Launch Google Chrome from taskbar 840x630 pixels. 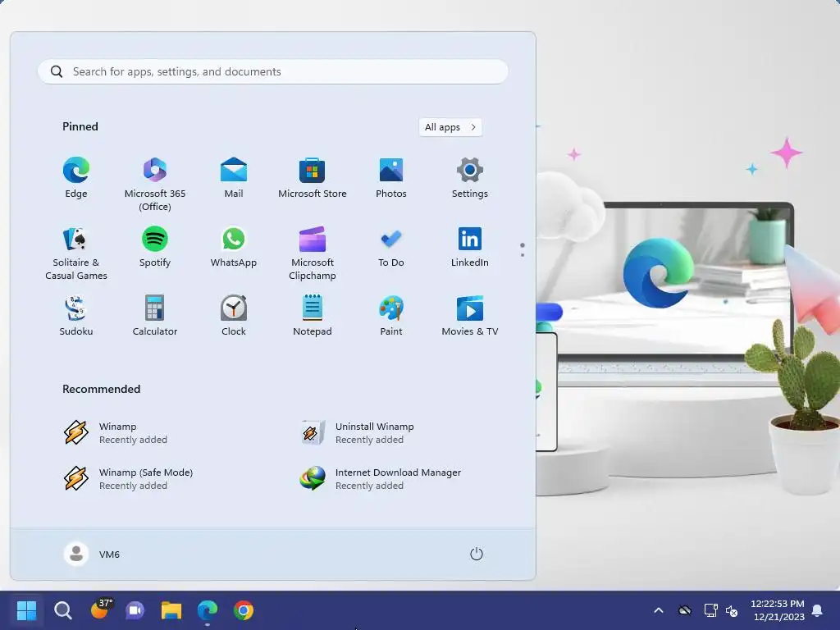[x=243, y=610]
